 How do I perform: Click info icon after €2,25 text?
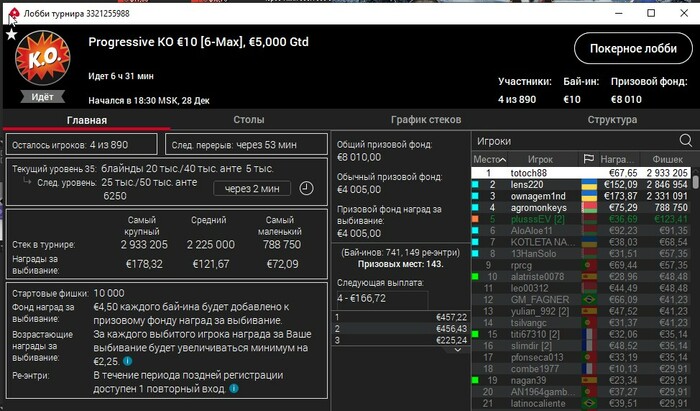pos(127,361)
